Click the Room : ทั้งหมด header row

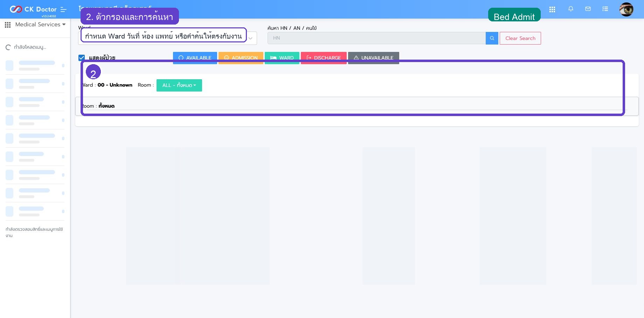click(357, 106)
